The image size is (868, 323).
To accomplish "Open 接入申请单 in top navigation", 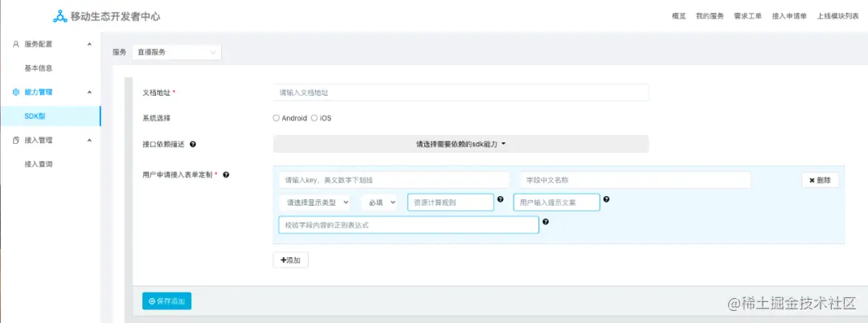I will [x=789, y=17].
